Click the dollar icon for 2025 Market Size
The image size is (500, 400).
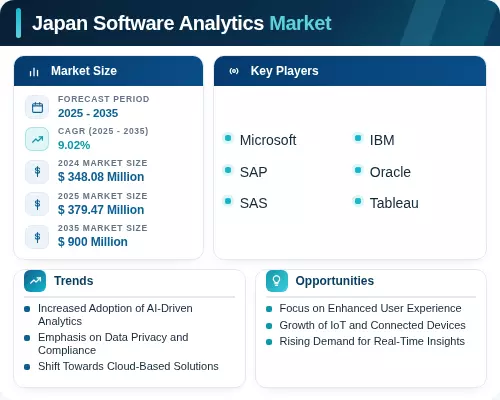coord(37,204)
